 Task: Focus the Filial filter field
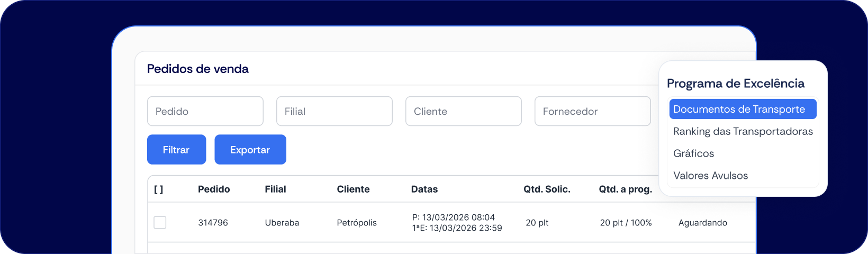click(x=334, y=111)
